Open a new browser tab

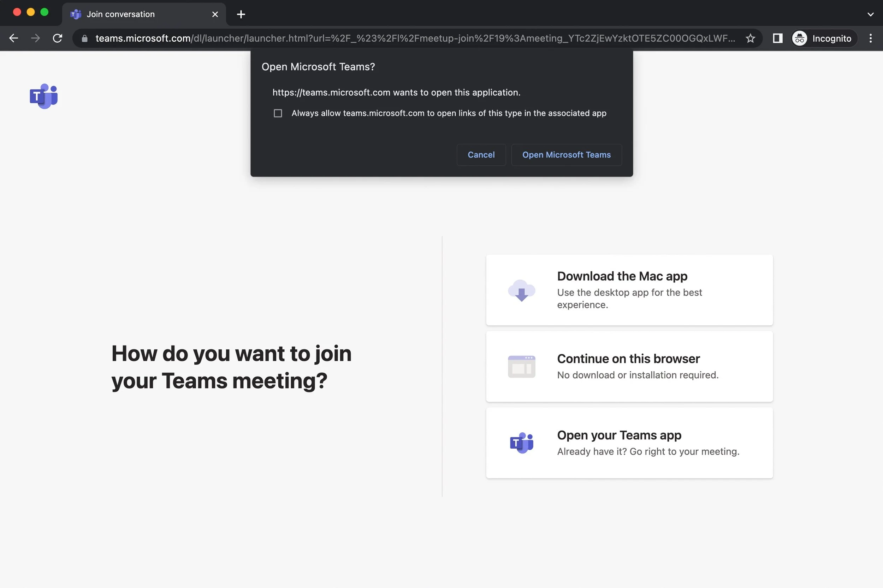(x=241, y=14)
